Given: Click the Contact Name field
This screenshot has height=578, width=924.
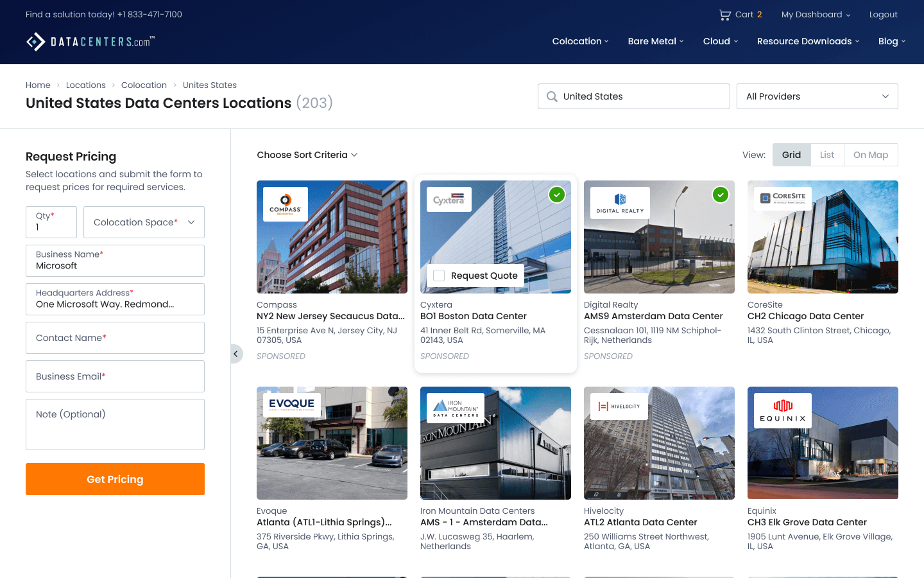Looking at the screenshot, I should pyautogui.click(x=115, y=338).
